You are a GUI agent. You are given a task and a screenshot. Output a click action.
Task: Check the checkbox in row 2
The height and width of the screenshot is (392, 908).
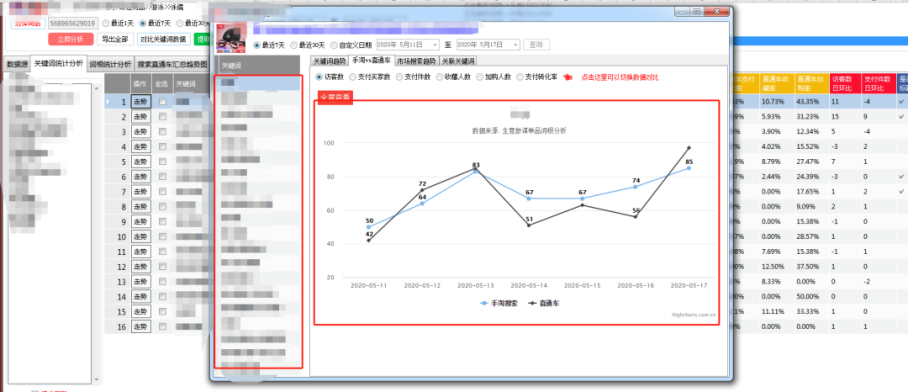point(163,117)
